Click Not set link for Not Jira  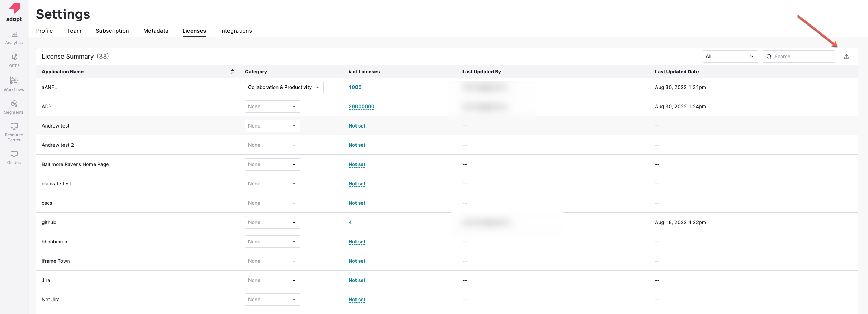[357, 300]
